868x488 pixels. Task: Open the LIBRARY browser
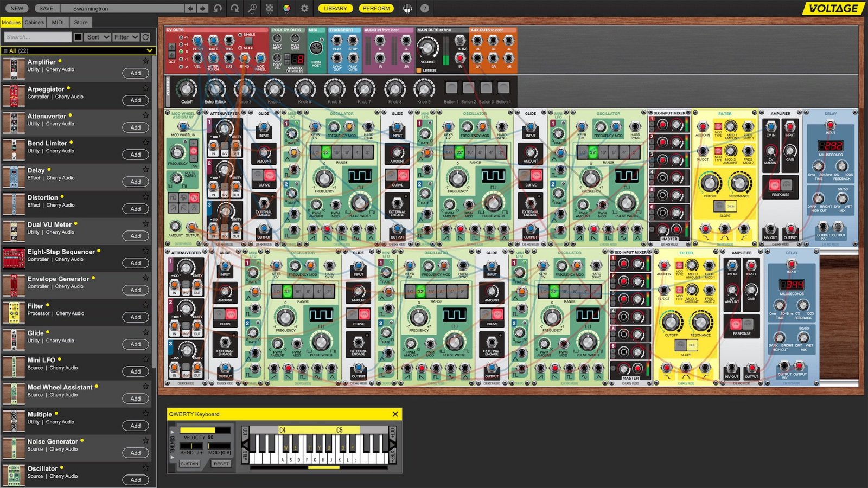coord(335,9)
